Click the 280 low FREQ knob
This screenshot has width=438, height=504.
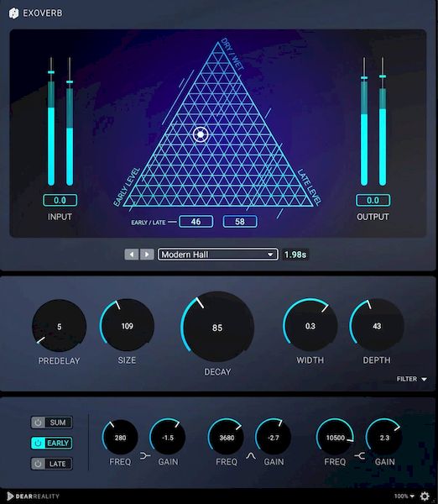point(120,438)
